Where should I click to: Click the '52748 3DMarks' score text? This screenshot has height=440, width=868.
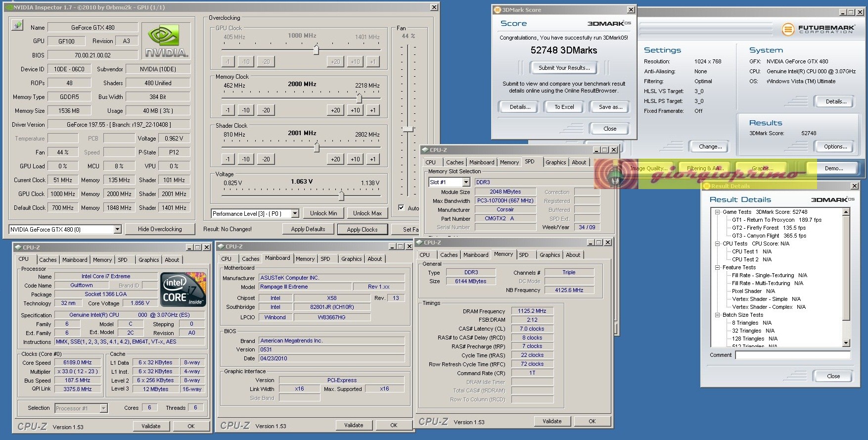(564, 50)
